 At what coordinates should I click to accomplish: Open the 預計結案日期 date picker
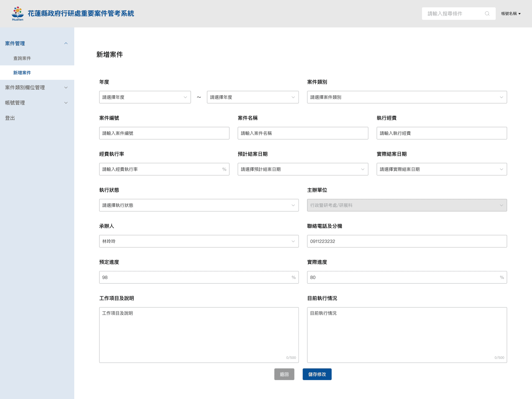(x=303, y=169)
